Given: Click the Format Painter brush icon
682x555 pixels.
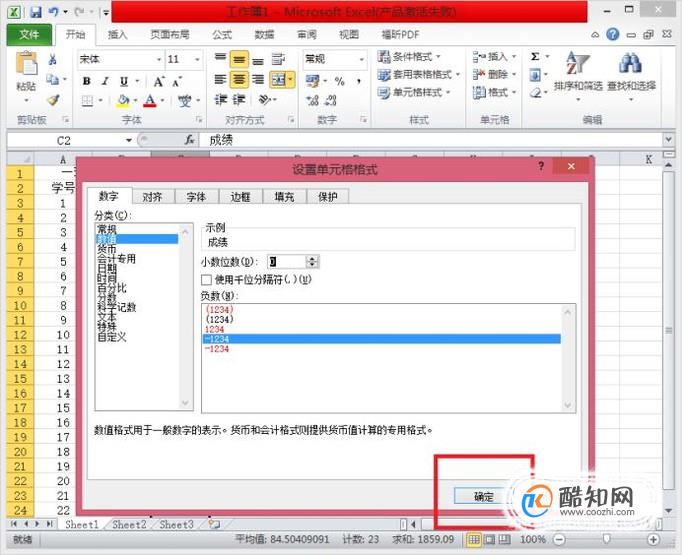Looking at the screenshot, I should 53,100.
